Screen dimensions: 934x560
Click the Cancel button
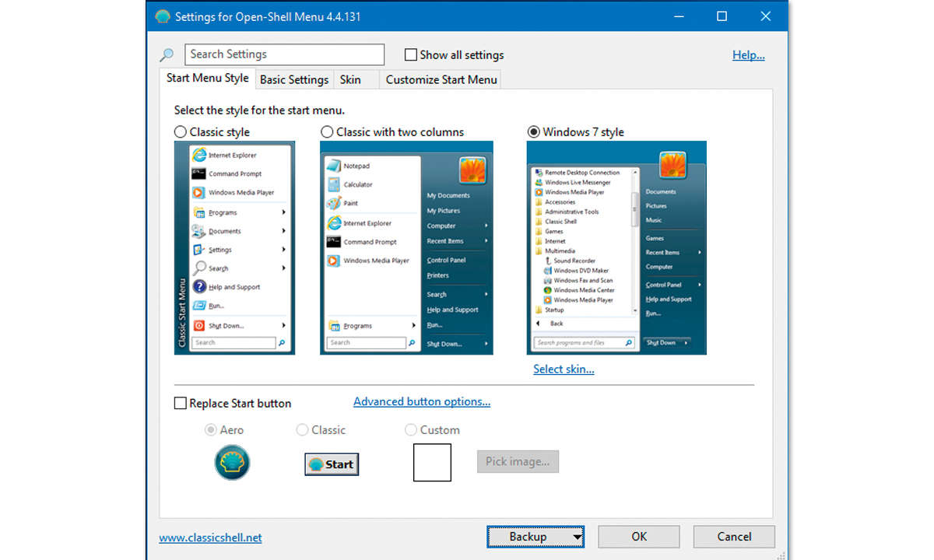(x=734, y=537)
